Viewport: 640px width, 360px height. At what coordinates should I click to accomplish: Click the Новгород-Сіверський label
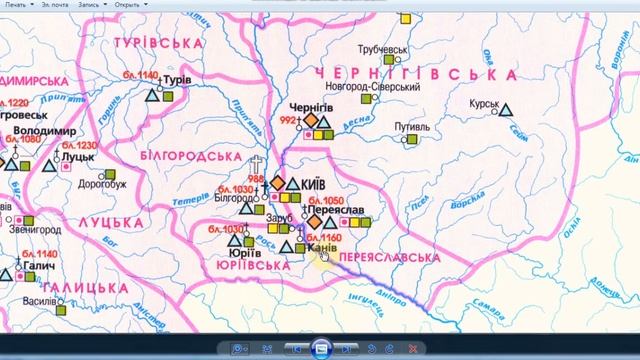[373, 87]
